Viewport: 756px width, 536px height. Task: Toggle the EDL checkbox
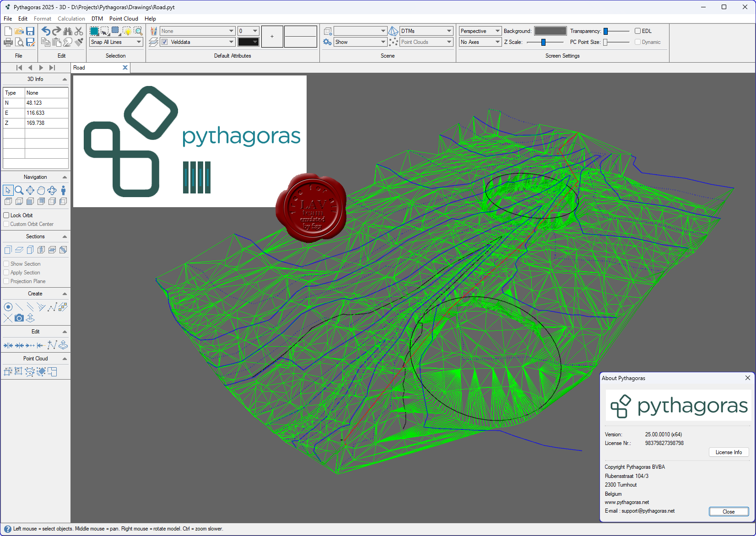[637, 31]
